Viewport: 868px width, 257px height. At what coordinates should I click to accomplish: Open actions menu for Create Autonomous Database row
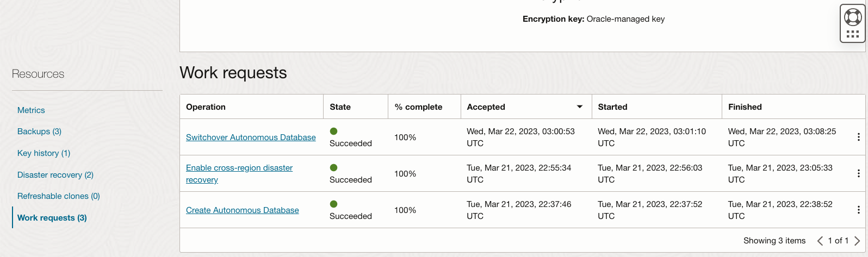858,210
